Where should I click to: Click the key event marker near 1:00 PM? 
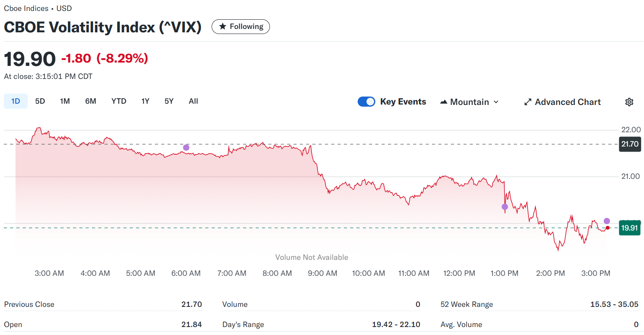coord(505,207)
